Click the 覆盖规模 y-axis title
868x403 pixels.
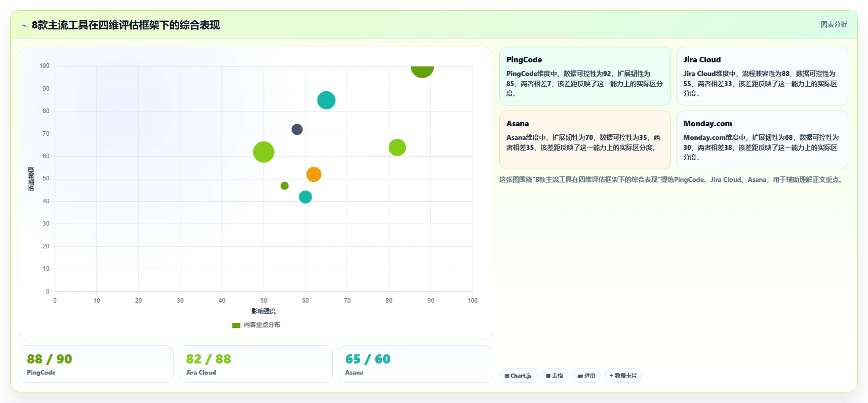click(31, 179)
